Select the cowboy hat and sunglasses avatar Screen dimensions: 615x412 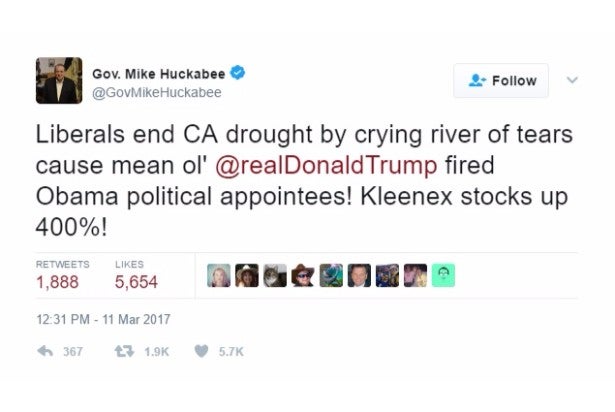(303, 274)
